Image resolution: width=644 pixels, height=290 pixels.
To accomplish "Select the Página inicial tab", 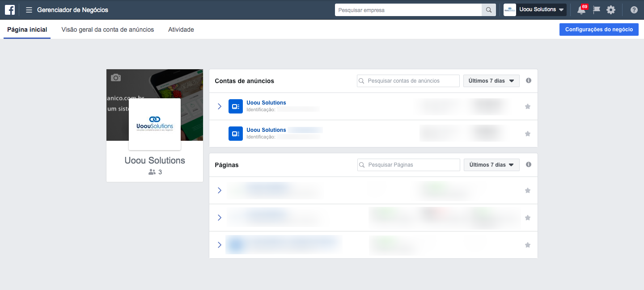I will 27,29.
